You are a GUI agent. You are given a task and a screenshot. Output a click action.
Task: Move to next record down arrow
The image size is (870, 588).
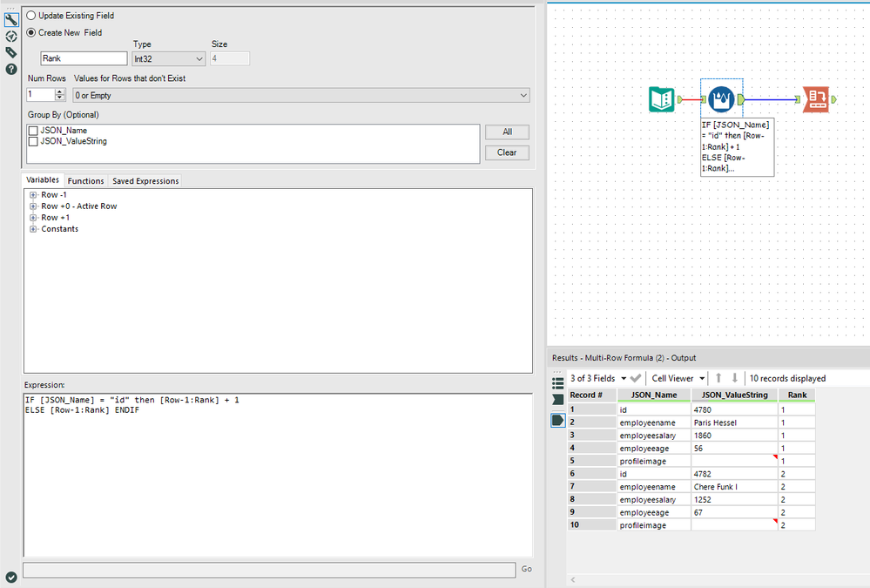point(735,378)
